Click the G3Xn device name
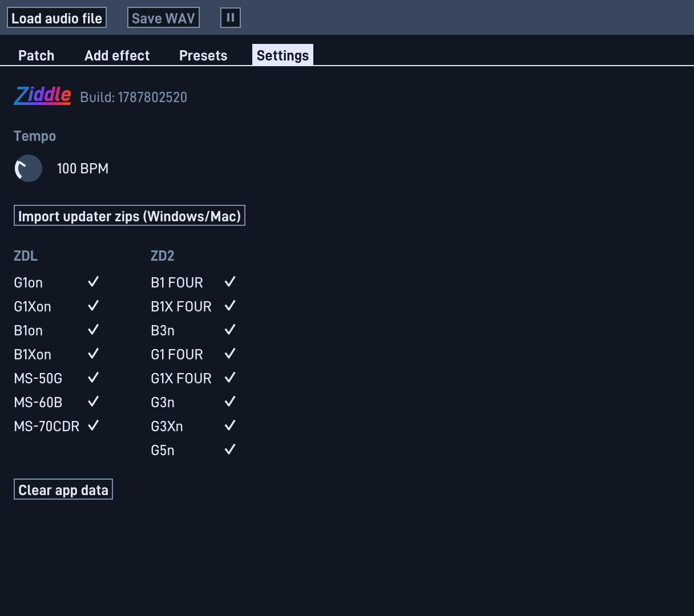The image size is (694, 616). tap(167, 426)
